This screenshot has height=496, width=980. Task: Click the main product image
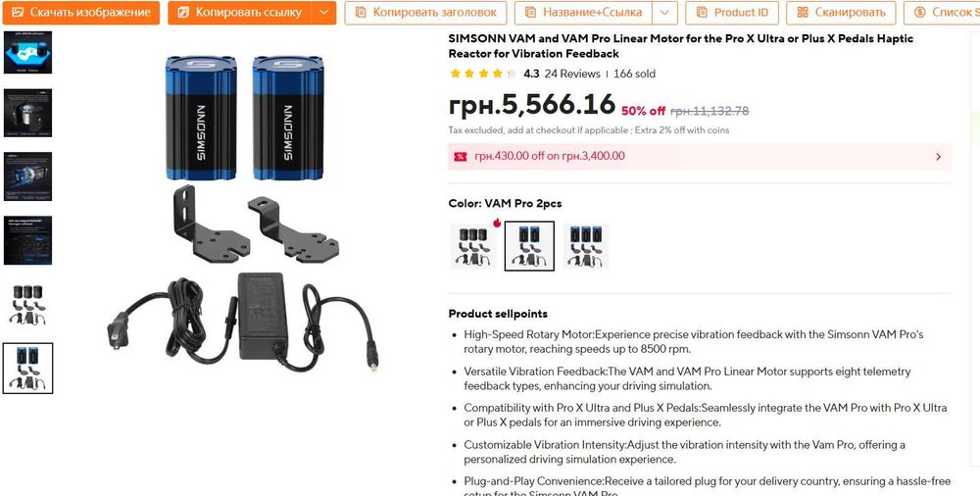pyautogui.click(x=244, y=213)
